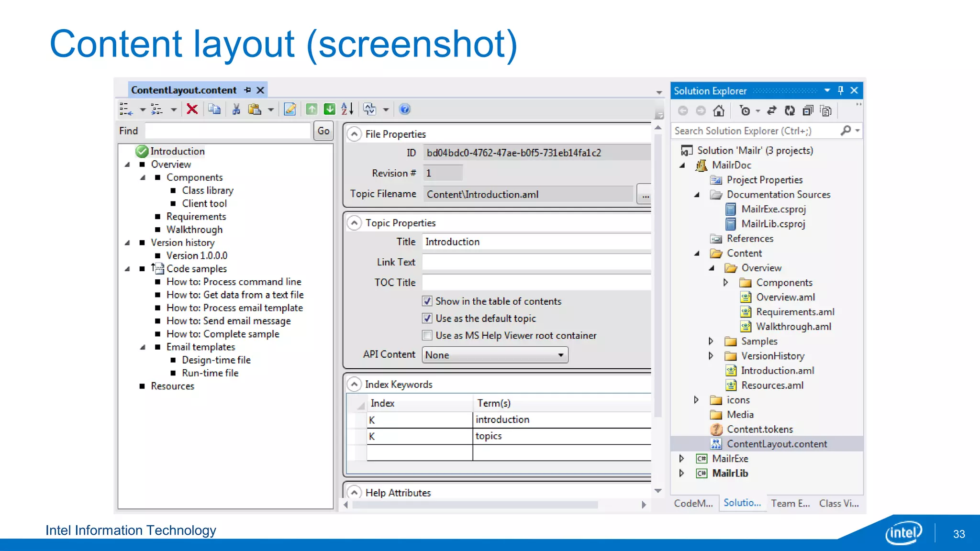This screenshot has height=551, width=980.
Task: Open the API Content dropdown
Action: [495, 355]
